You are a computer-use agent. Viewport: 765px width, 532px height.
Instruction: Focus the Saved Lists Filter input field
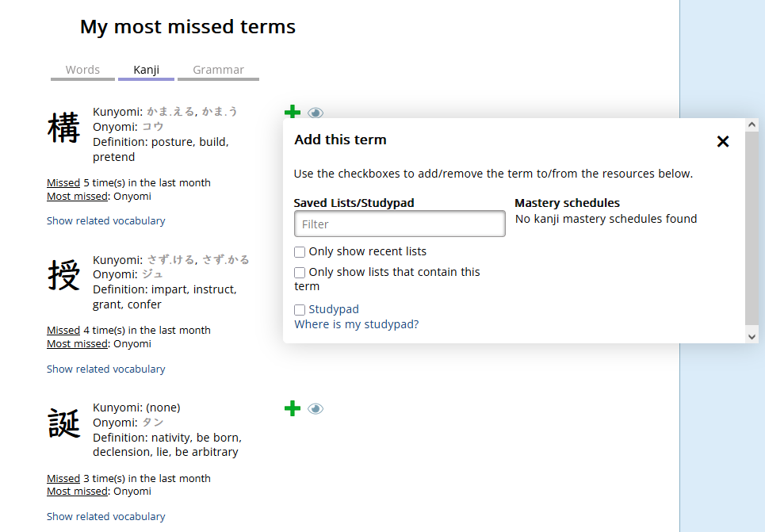pyautogui.click(x=400, y=224)
